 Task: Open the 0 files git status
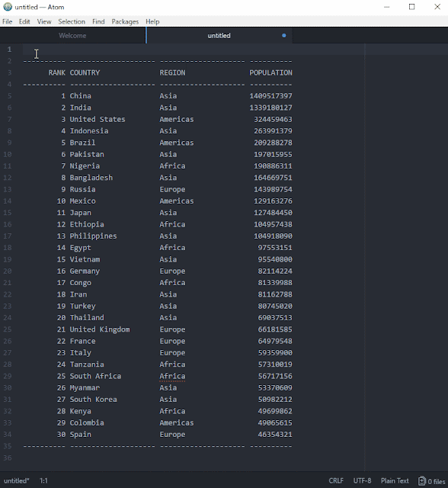pos(431,481)
